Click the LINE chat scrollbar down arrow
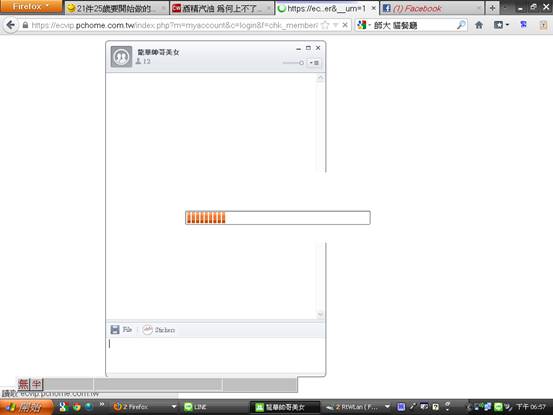Image resolution: width=553 pixels, height=415 pixels. pyautogui.click(x=320, y=314)
